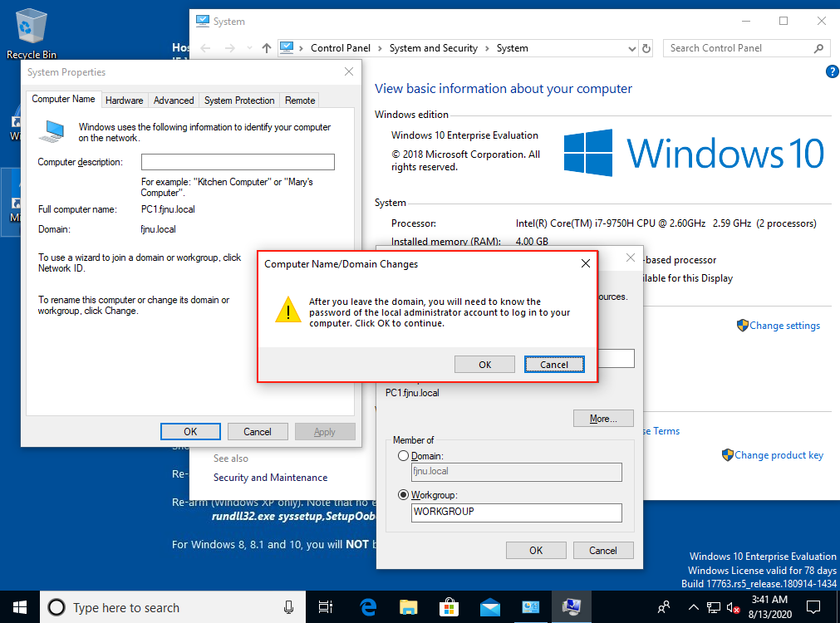840x623 pixels.
Task: Switch to the Hardware tab
Action: 125,101
